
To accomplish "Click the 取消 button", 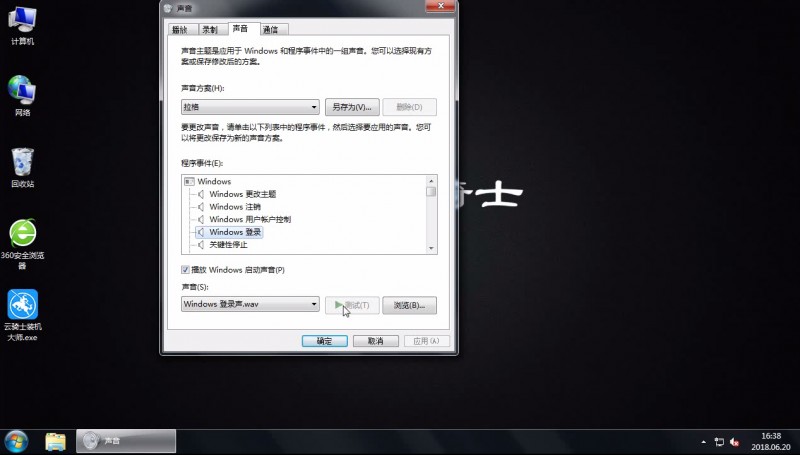I will coord(376,341).
